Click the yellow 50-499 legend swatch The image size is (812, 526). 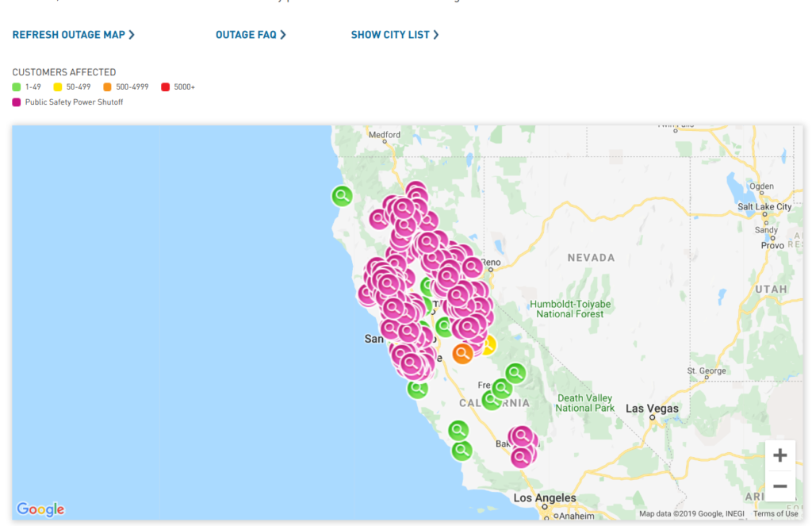tap(57, 86)
